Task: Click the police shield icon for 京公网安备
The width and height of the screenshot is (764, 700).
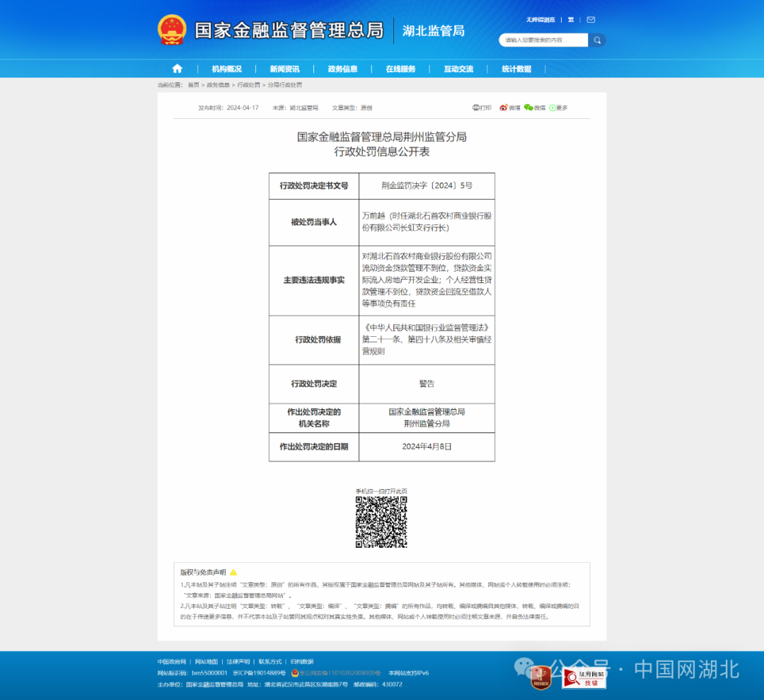Action: 295,672
